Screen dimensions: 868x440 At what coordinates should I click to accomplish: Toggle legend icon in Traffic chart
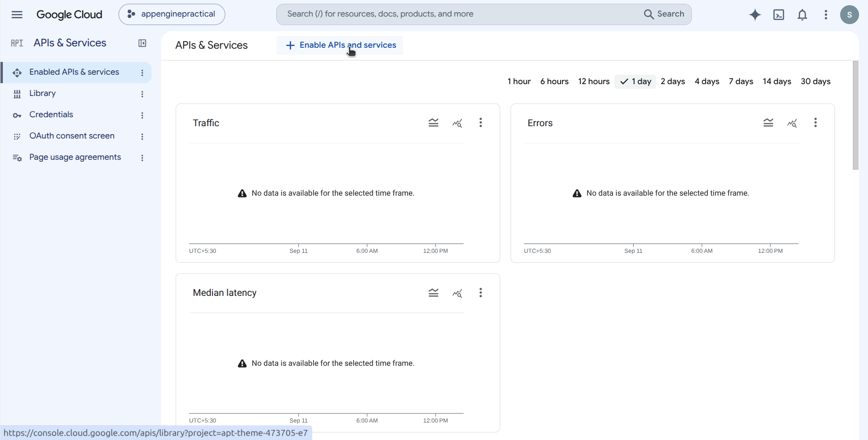434,123
